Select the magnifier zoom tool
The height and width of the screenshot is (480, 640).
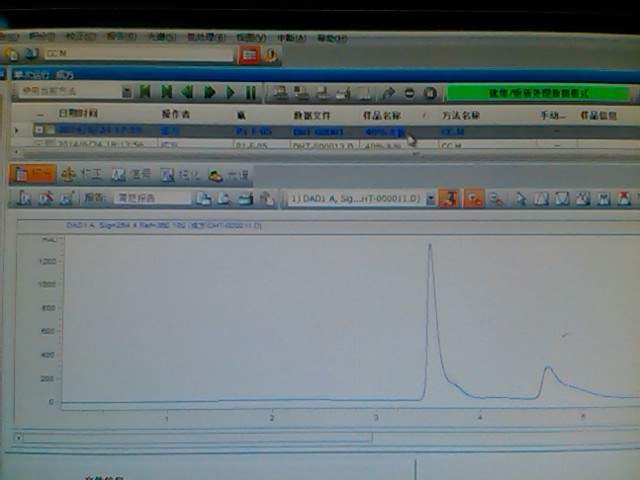(496, 200)
